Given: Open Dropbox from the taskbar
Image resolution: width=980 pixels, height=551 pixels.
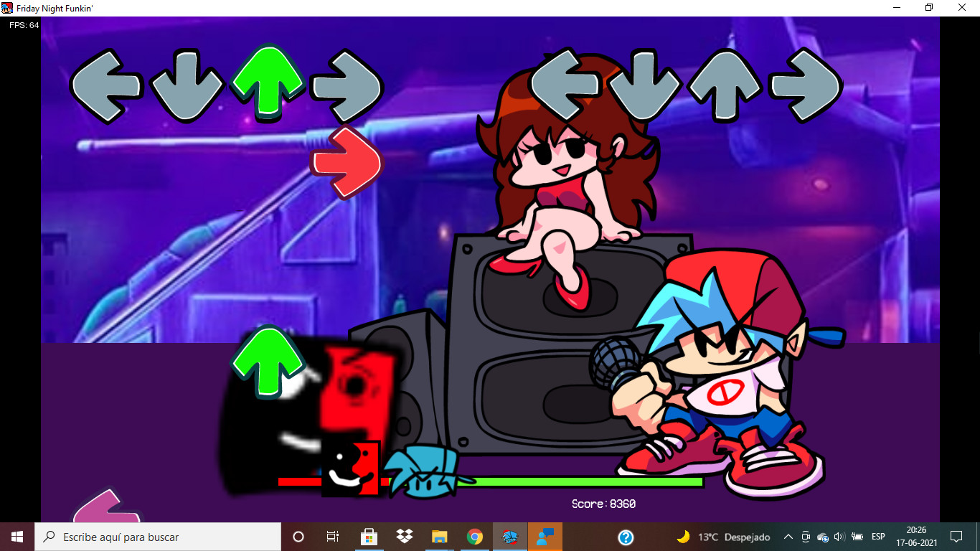Looking at the screenshot, I should tap(404, 537).
